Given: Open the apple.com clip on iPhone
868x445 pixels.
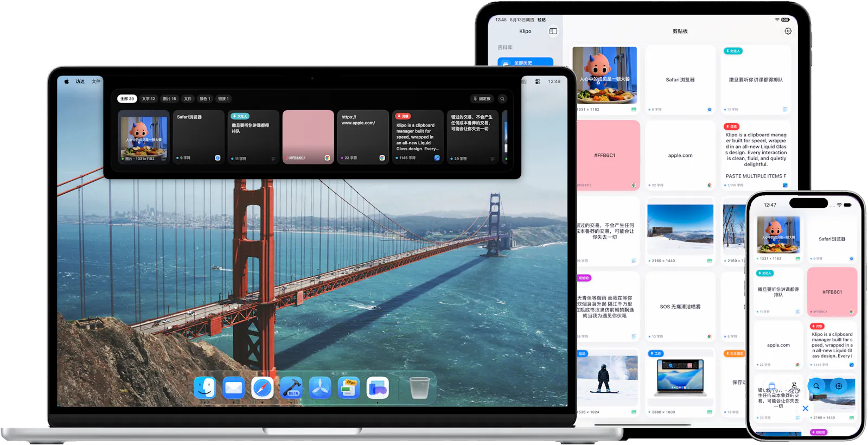Looking at the screenshot, I should click(778, 345).
